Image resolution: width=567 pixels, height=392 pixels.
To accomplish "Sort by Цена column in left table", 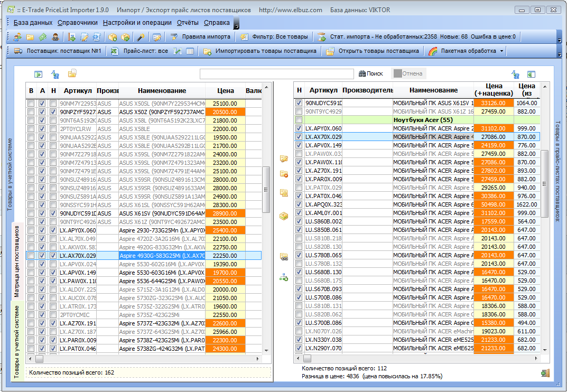I will point(225,91).
